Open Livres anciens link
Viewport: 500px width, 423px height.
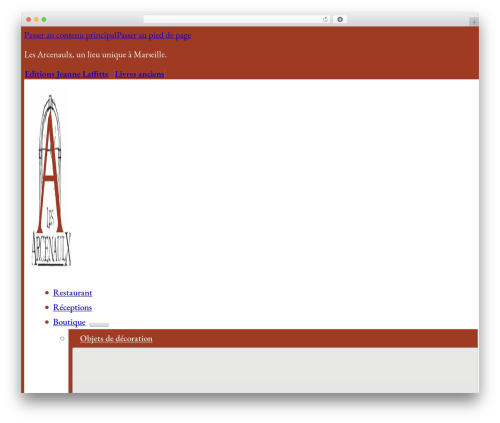click(x=139, y=74)
